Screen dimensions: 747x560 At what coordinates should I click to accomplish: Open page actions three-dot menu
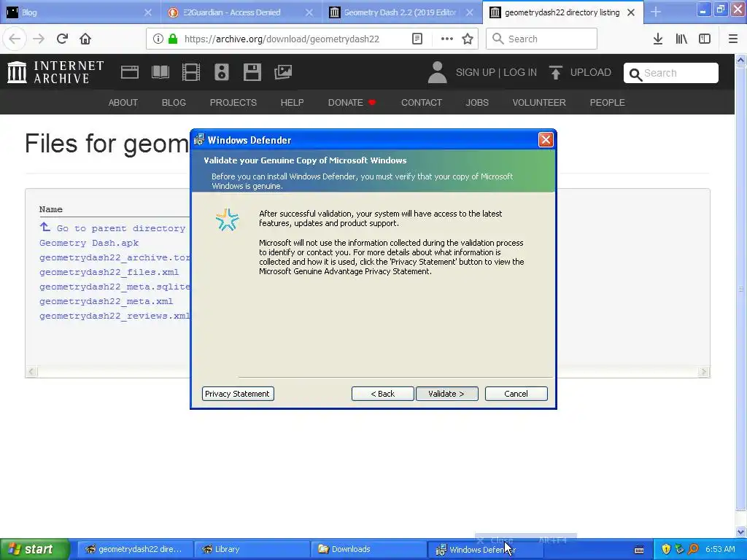(x=447, y=39)
